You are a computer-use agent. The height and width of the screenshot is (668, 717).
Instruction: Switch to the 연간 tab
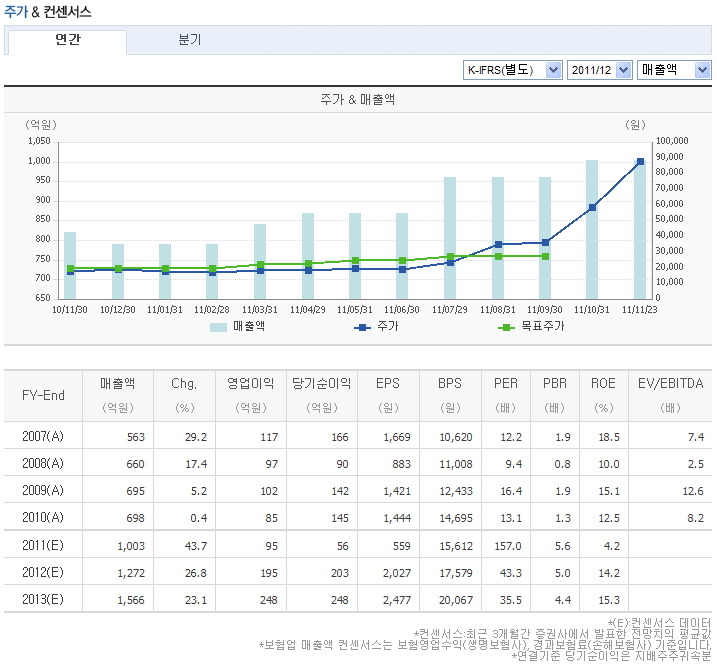[68, 41]
